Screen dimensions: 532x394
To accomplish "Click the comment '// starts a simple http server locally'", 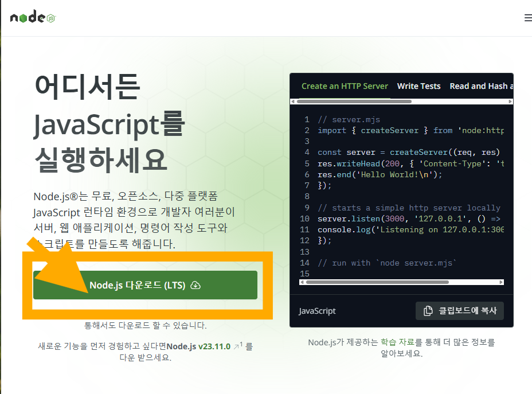I will tap(409, 208).
